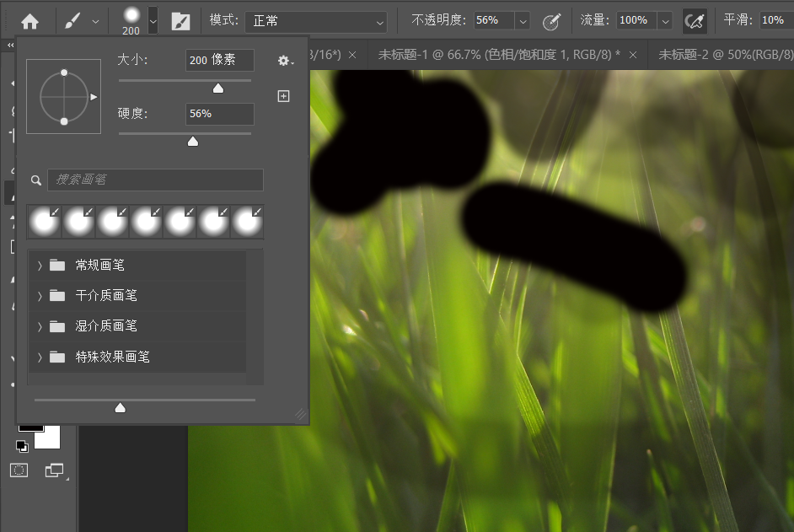
Task: Click the 大小 size slider handle
Action: [x=218, y=89]
